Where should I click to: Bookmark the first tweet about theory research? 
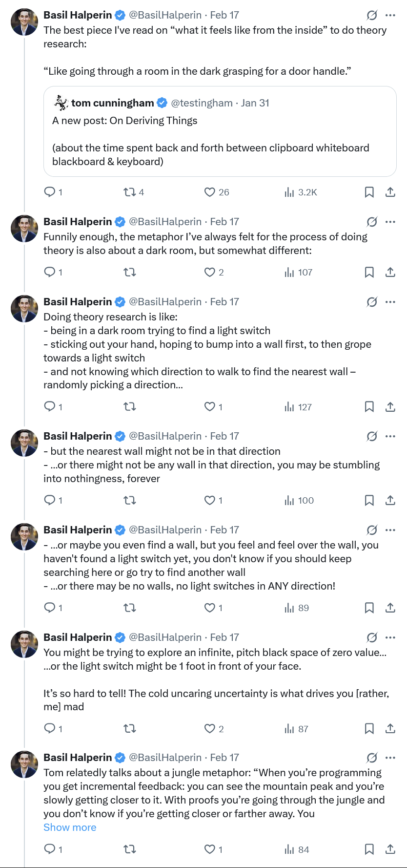click(x=369, y=192)
